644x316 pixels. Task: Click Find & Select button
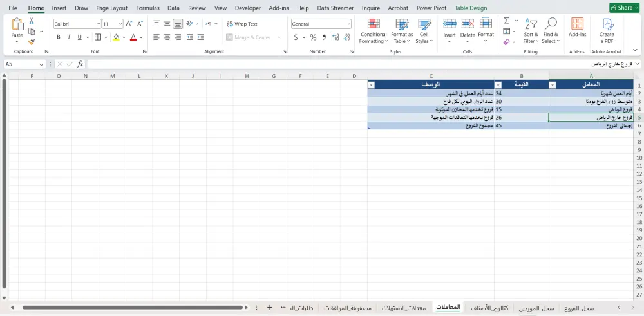[x=551, y=31]
